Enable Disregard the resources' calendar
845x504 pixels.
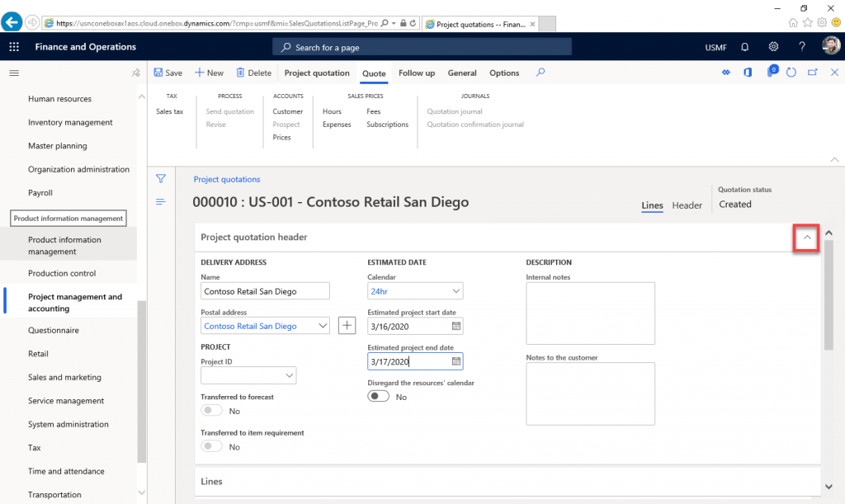click(378, 396)
